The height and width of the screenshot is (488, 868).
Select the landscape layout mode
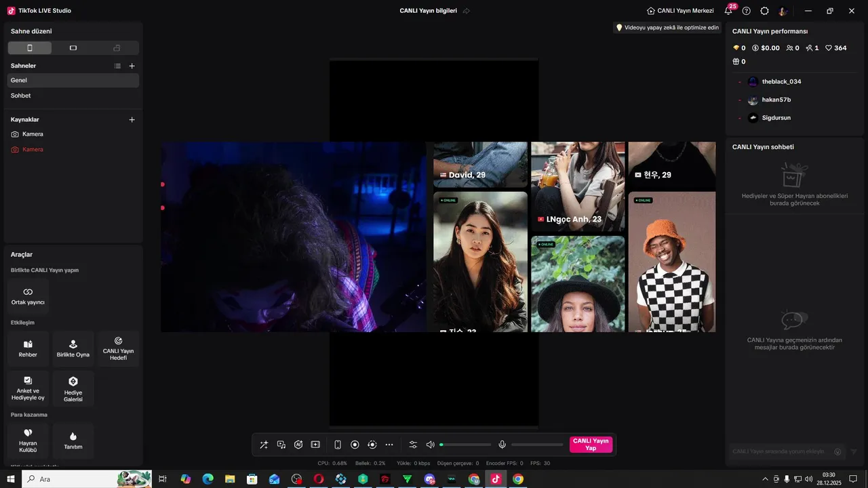click(x=73, y=48)
